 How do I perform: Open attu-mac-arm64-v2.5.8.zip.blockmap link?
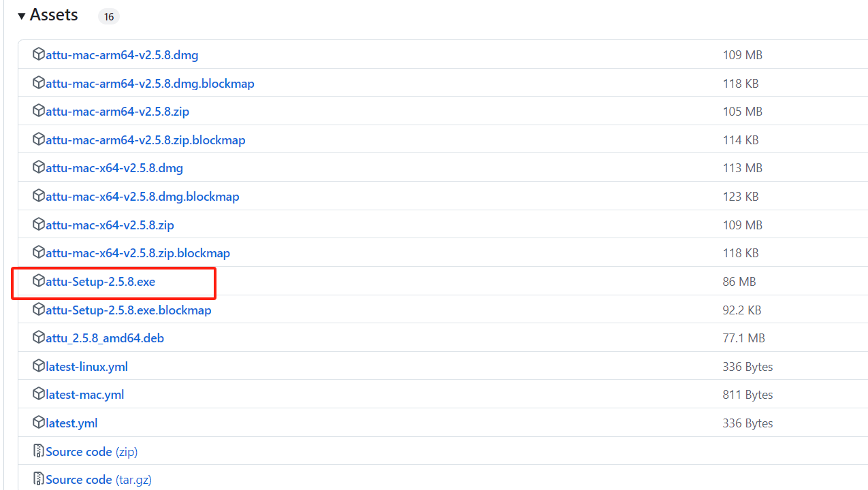pyautogui.click(x=145, y=140)
